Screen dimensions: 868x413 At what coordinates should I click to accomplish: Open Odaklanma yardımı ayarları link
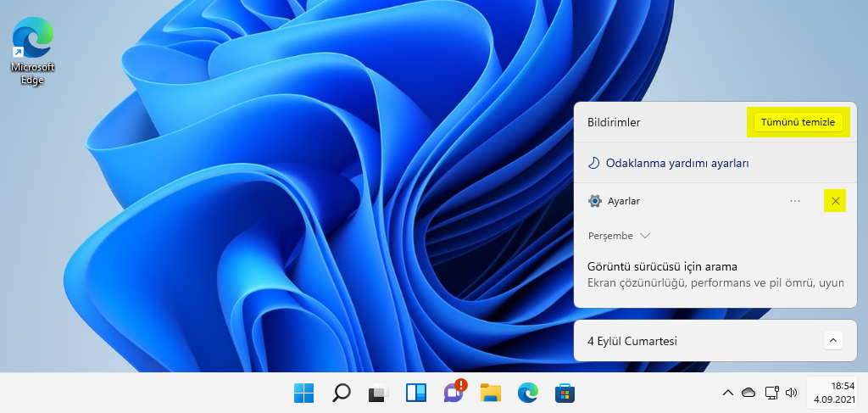[677, 164]
